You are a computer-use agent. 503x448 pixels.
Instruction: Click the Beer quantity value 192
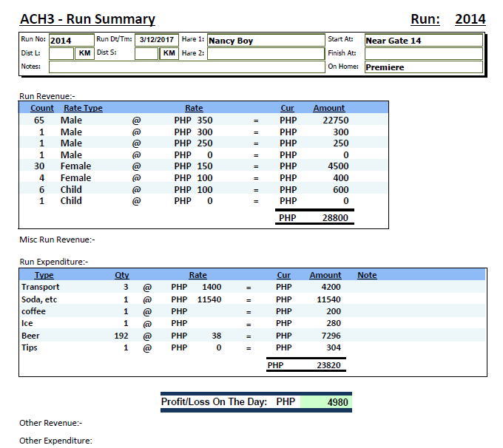coord(121,336)
